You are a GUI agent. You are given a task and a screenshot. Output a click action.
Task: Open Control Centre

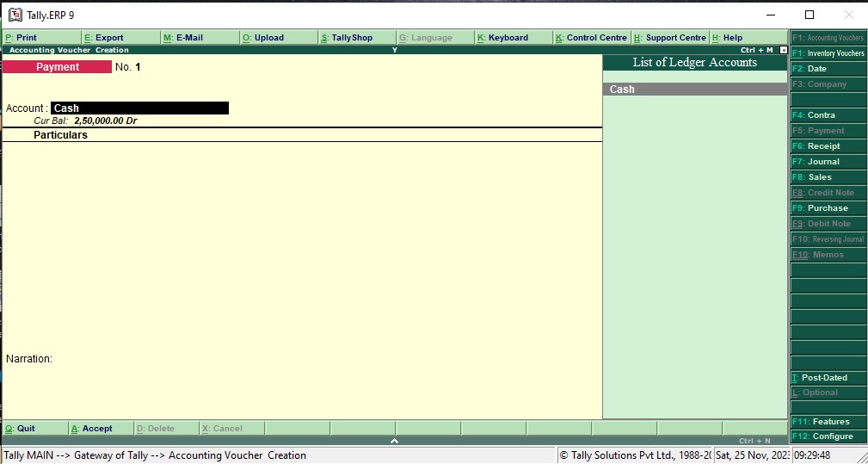pyautogui.click(x=593, y=38)
